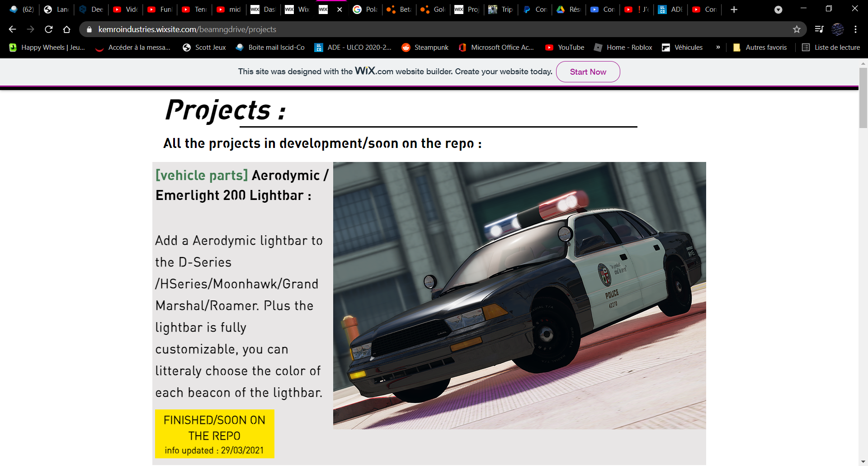
Task: Open the YouTube bookmark
Action: pyautogui.click(x=565, y=48)
